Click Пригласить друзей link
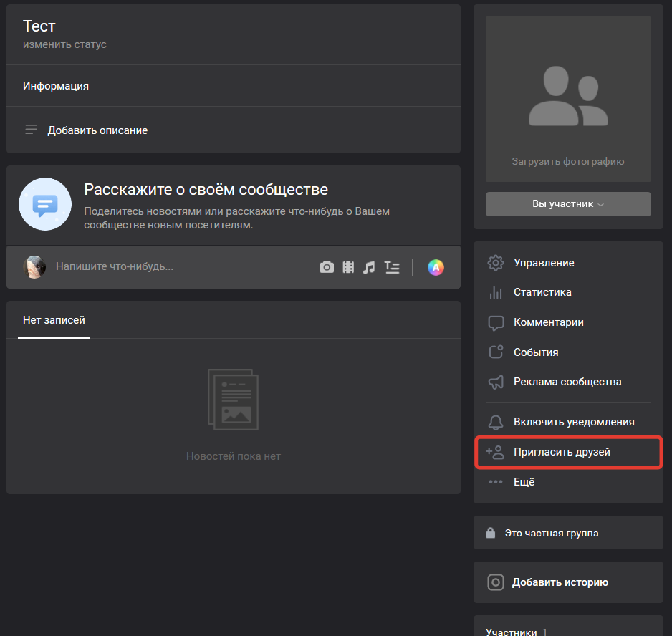Viewport: 672px width, 636px height. 562,452
